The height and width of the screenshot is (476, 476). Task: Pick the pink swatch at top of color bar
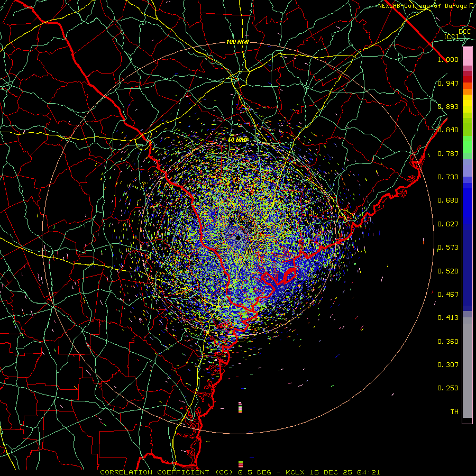467,57
